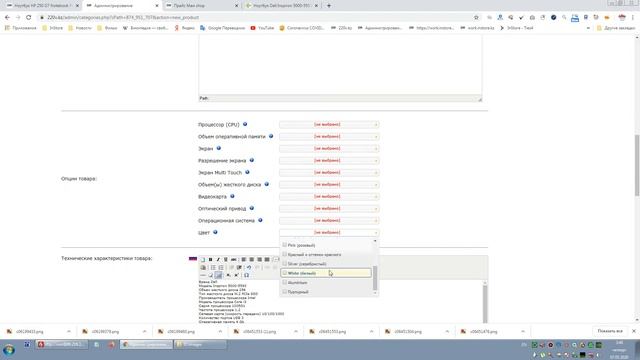Click the Underline icon in editor toolbar
Screen dimensions: 640x360
226,260
